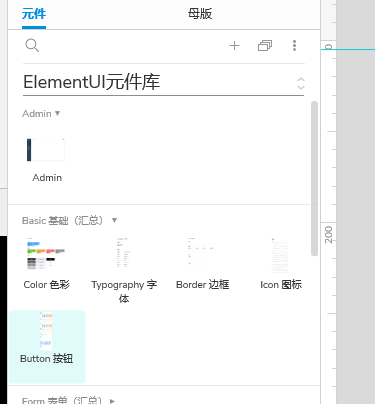Switch to the 元件 tab
This screenshot has width=375, height=404.
pos(34,14)
